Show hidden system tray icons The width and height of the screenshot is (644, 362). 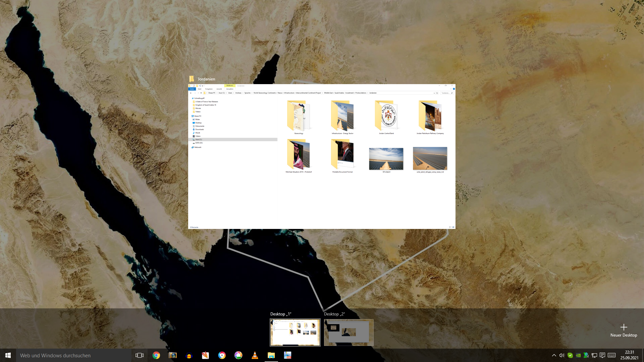pos(554,355)
